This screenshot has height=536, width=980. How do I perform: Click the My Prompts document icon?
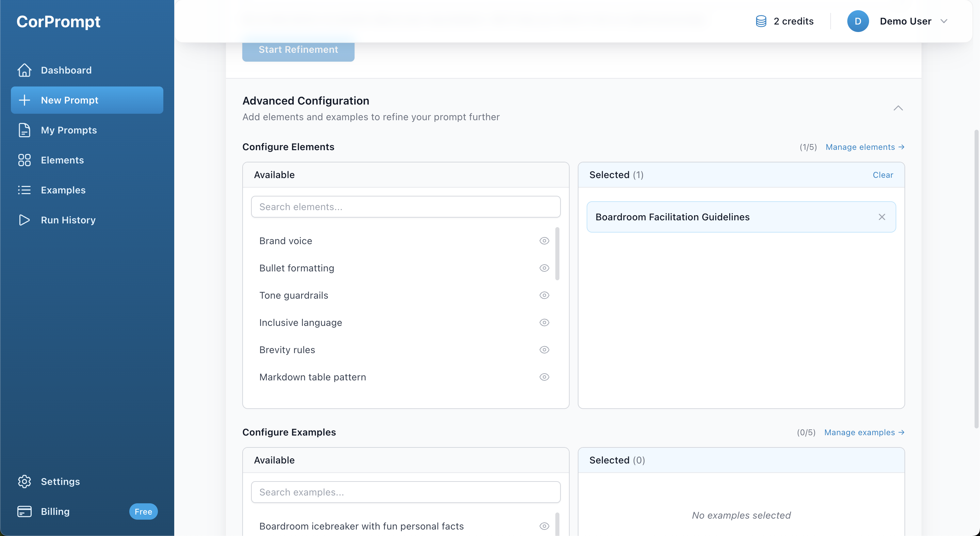pos(24,130)
